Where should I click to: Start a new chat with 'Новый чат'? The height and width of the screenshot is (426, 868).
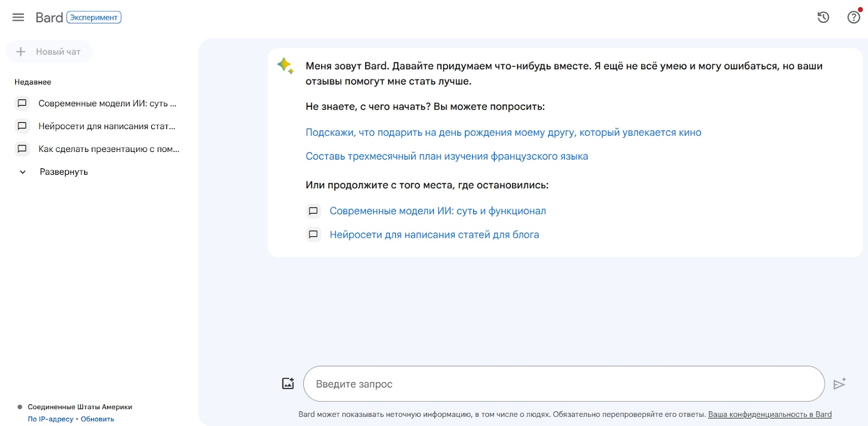point(49,52)
